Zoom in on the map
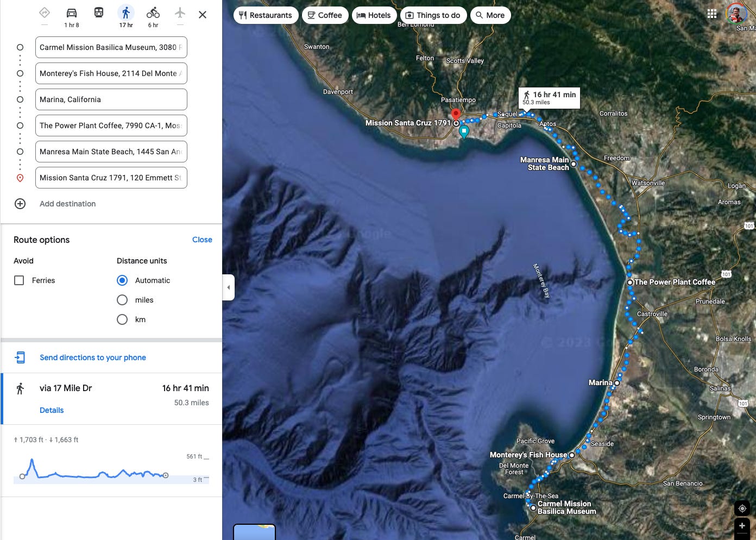The height and width of the screenshot is (540, 756). tap(742, 526)
